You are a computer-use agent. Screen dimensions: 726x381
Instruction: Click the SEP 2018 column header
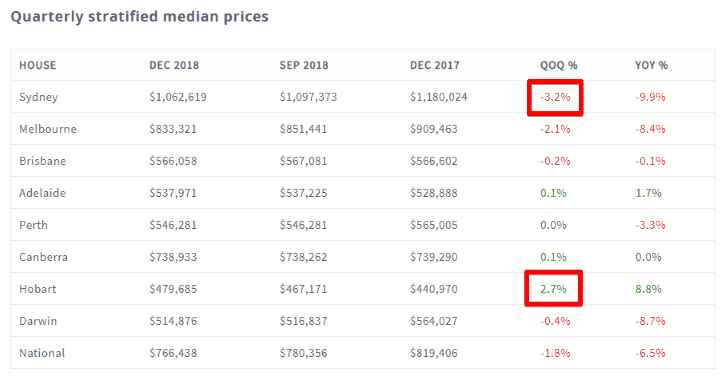pos(304,65)
